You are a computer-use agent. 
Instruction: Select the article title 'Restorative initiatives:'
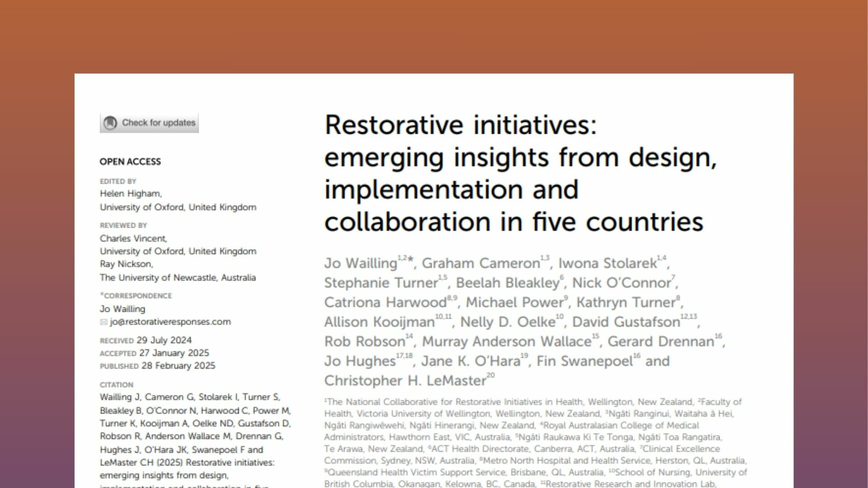(461, 125)
